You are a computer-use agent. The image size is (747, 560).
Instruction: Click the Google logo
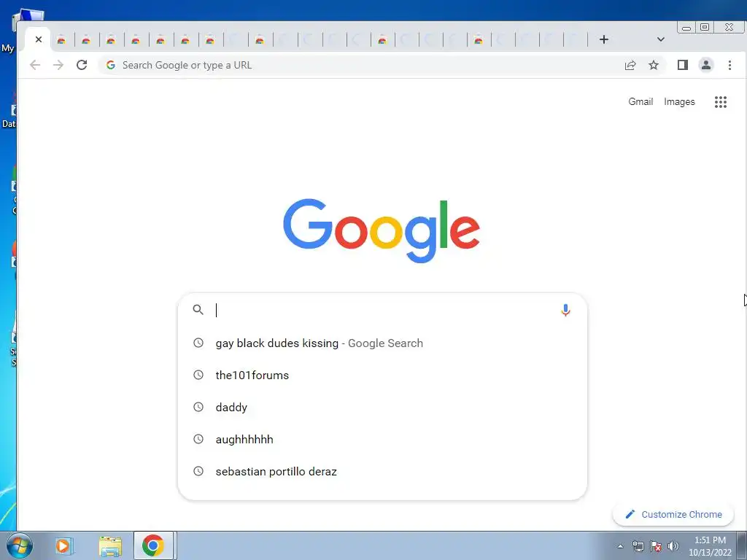coord(381,231)
